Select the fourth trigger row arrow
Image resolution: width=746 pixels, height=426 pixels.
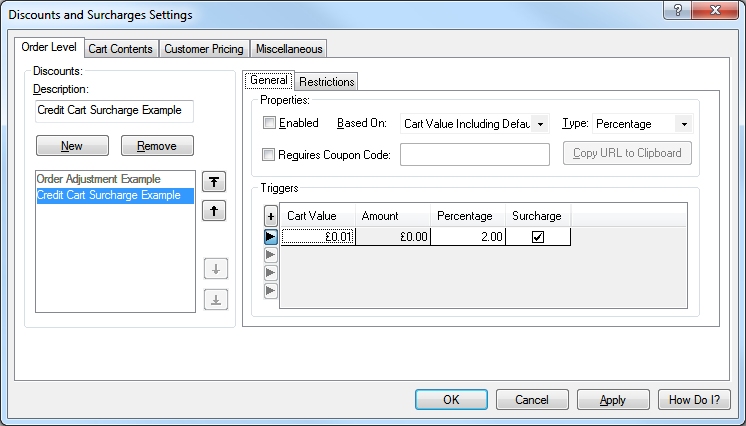270,290
